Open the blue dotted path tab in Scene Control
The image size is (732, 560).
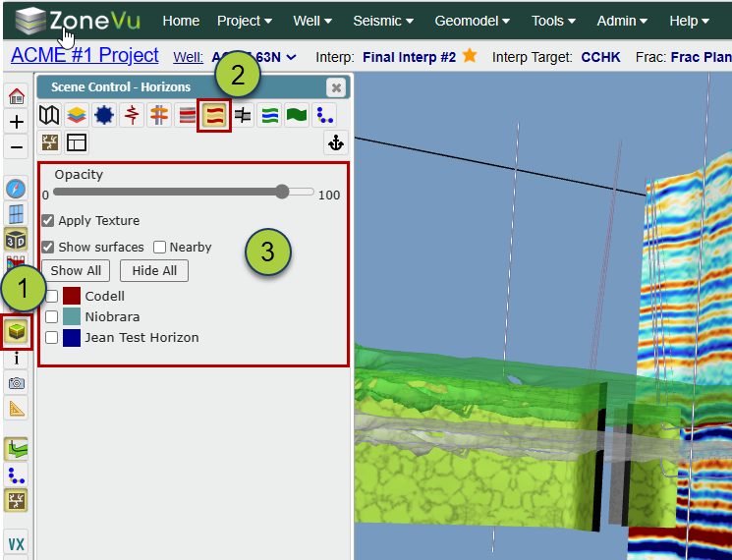(x=324, y=115)
